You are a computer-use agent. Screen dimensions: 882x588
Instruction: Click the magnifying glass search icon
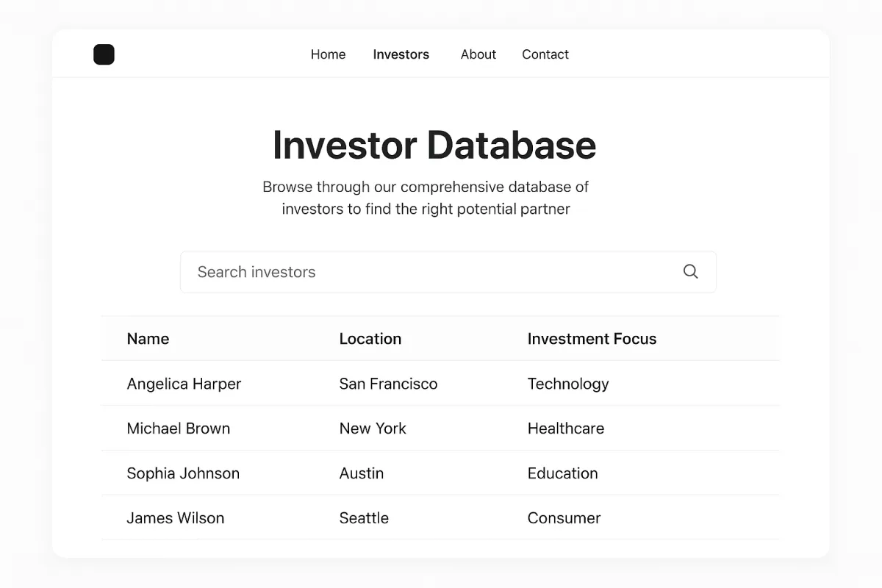tap(690, 271)
